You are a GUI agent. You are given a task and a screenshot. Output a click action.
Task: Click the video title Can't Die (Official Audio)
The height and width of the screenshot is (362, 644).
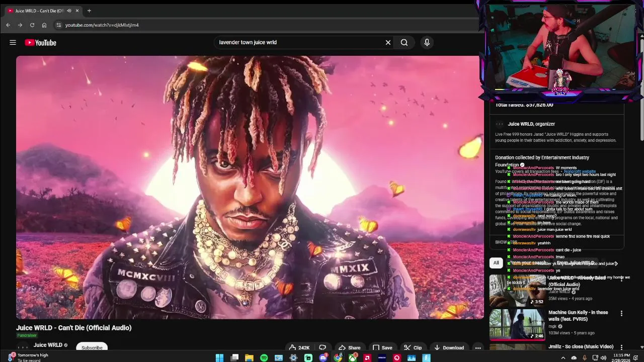click(x=74, y=328)
